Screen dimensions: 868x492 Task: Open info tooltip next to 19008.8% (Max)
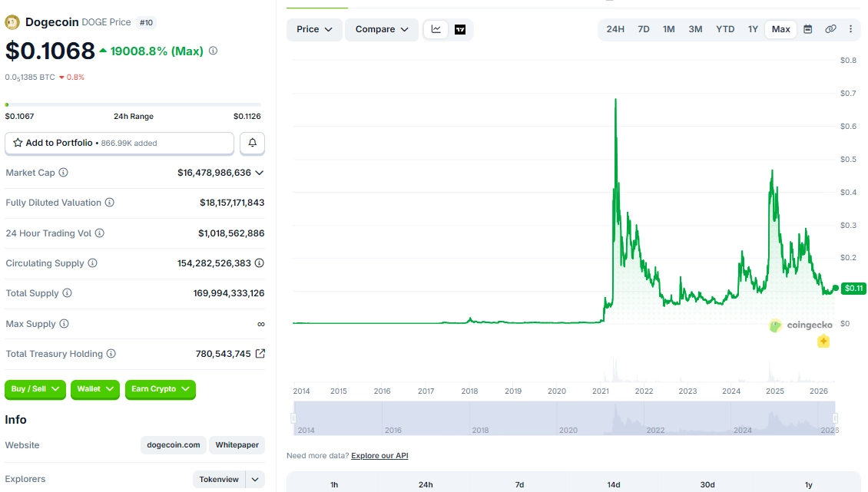tap(213, 51)
